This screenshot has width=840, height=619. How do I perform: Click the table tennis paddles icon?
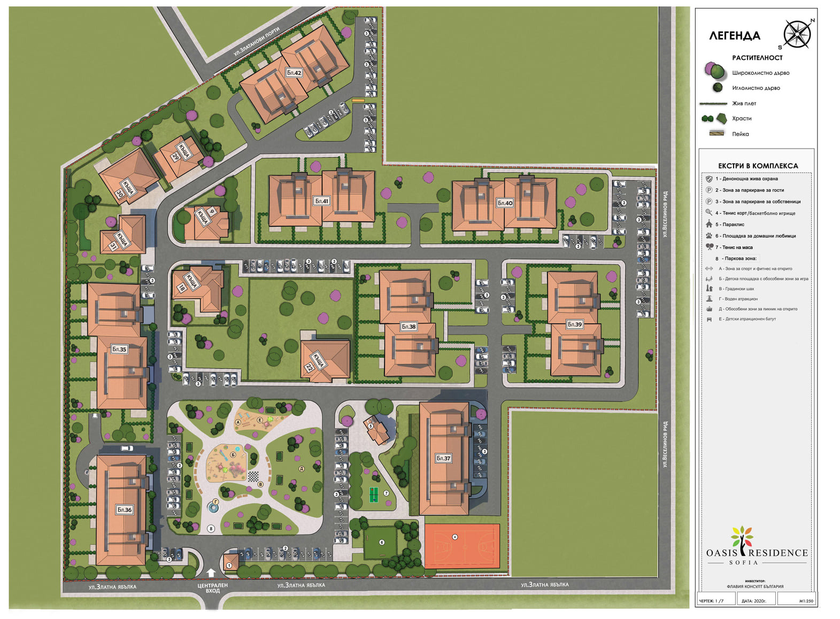click(710, 247)
